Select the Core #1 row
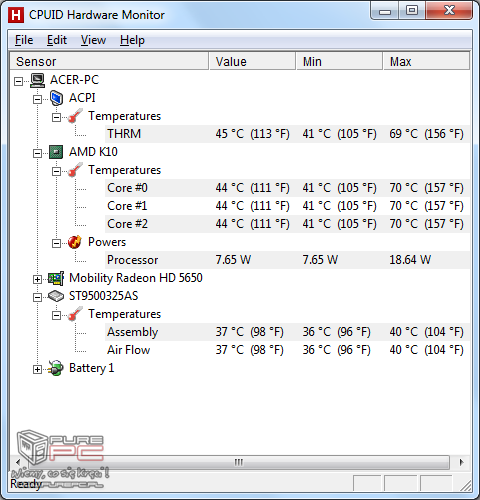Image resolution: width=480 pixels, height=500 pixels. tap(287, 206)
